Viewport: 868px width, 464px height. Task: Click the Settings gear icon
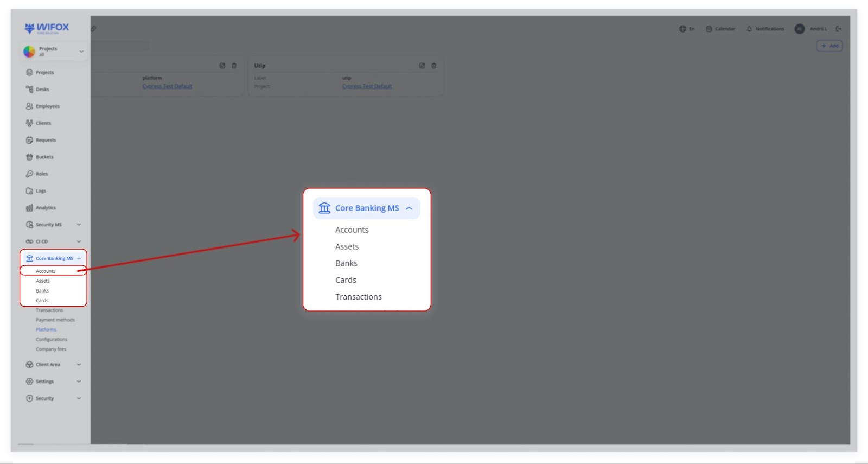click(29, 382)
